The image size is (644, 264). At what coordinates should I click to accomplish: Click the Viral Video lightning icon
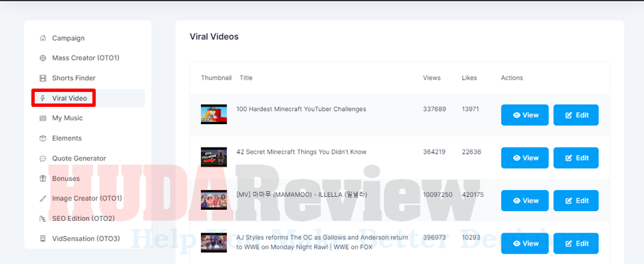click(43, 98)
